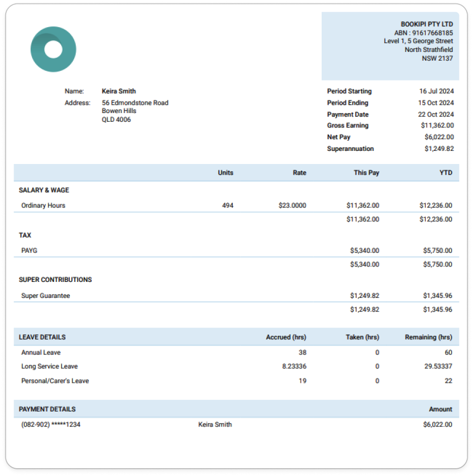473x476 pixels.
Task: Select the Long Service Leave accrued hours
Action: point(294,366)
